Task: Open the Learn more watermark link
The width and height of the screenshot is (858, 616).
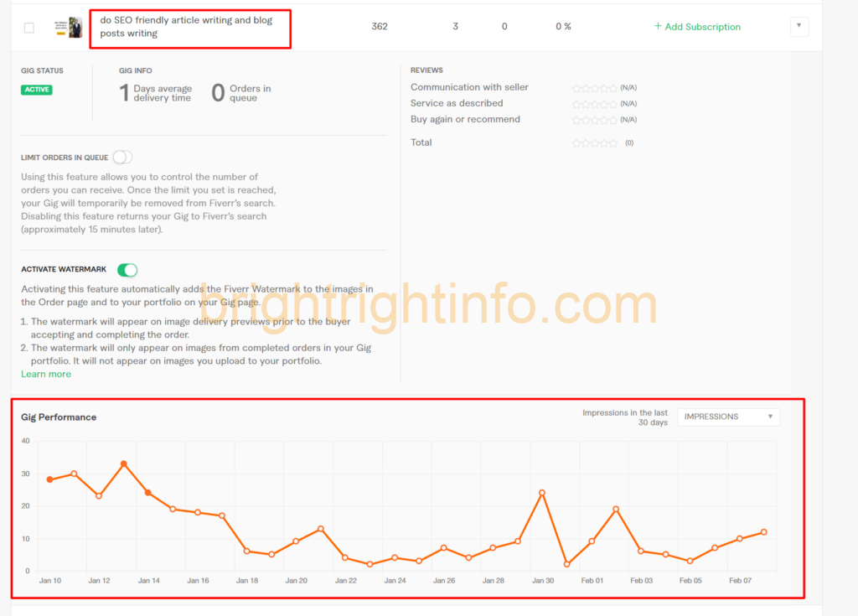Action: 46,374
